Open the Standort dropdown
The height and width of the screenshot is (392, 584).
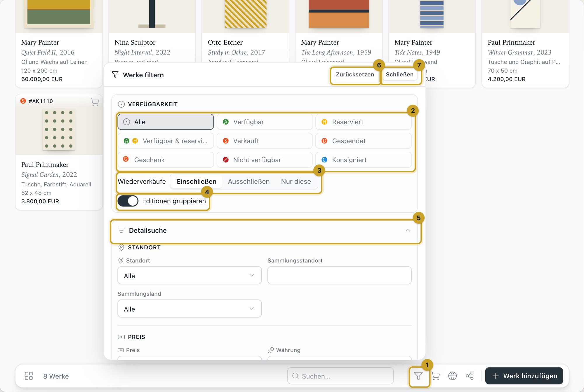click(190, 276)
